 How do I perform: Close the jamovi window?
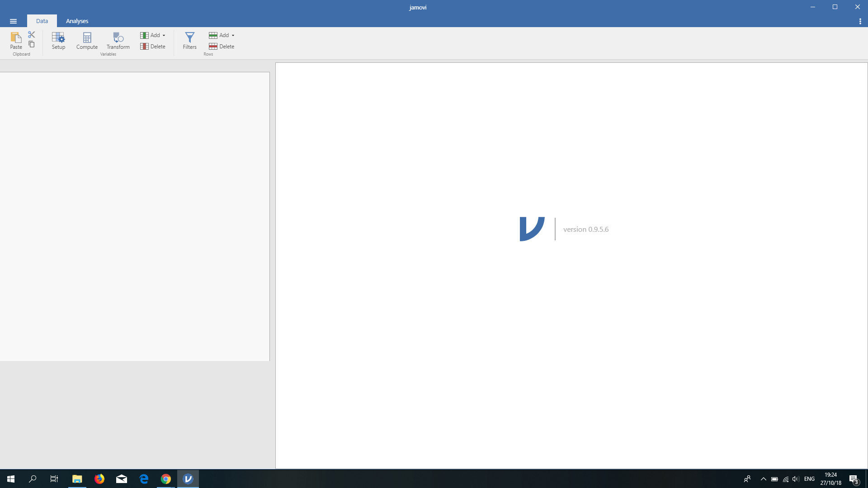pos(857,7)
